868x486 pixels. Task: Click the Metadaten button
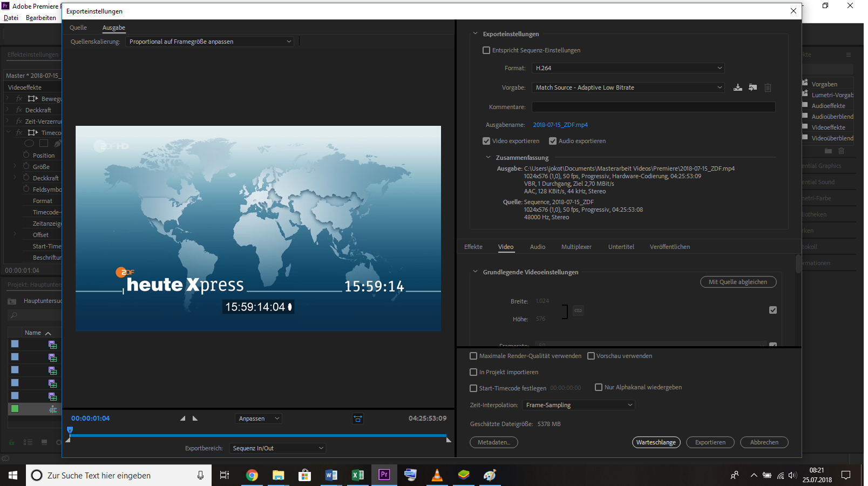click(x=493, y=442)
